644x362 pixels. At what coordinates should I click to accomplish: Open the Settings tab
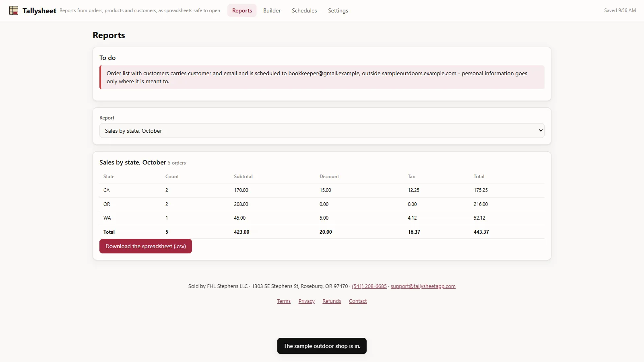pyautogui.click(x=338, y=10)
